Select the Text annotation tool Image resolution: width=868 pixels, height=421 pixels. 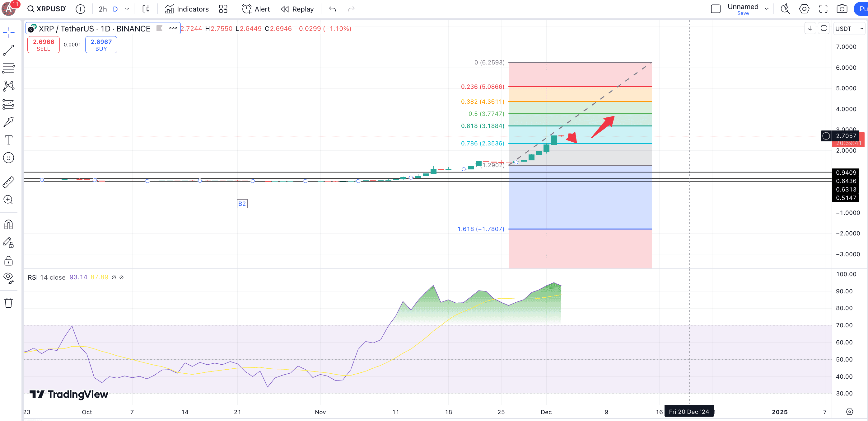(x=8, y=140)
